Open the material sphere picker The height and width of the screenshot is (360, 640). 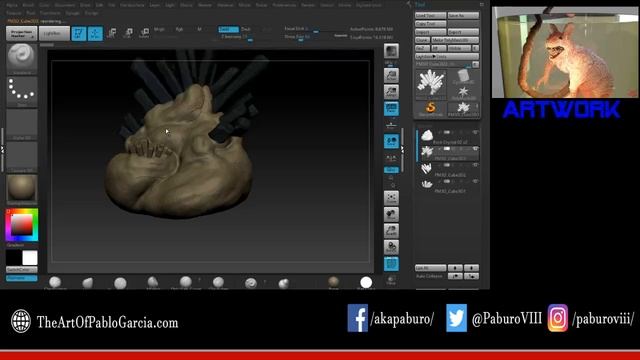[x=22, y=189]
